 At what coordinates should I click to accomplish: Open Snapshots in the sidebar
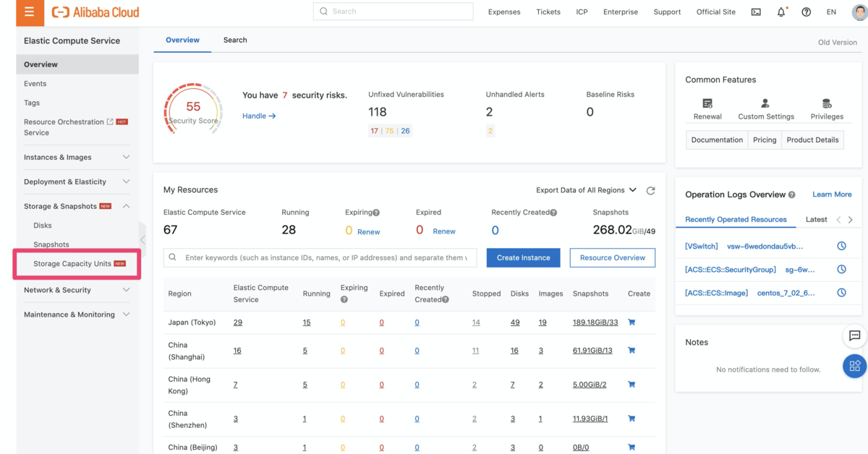pyautogui.click(x=51, y=244)
